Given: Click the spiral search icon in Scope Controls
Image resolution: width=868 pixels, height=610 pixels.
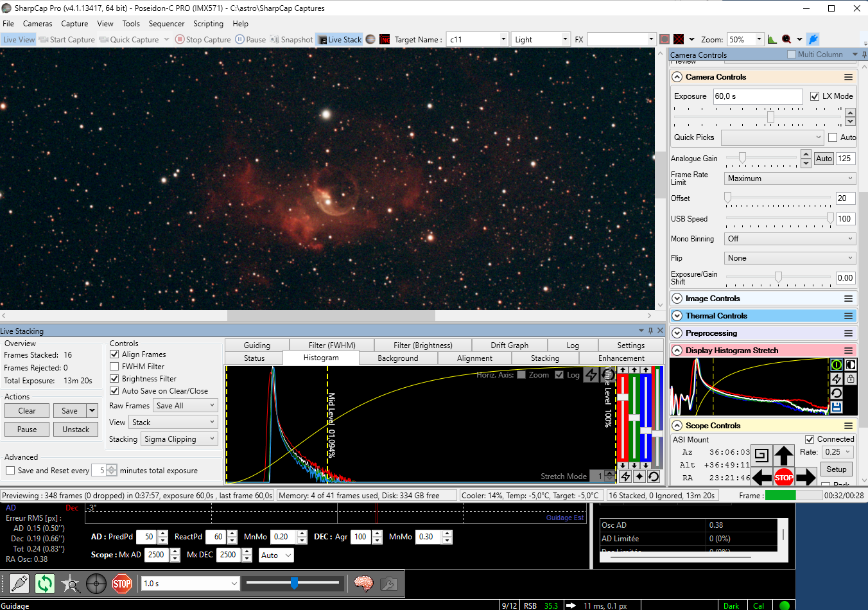Looking at the screenshot, I should click(761, 455).
